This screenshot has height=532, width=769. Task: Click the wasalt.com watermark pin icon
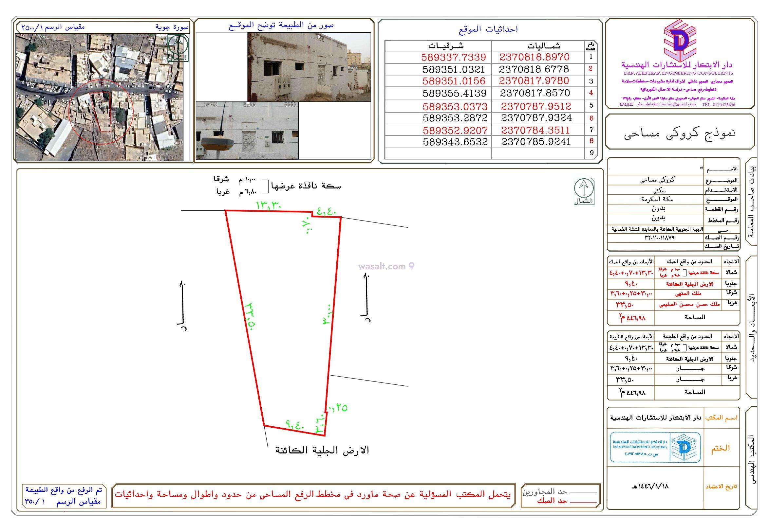pyautogui.click(x=411, y=266)
